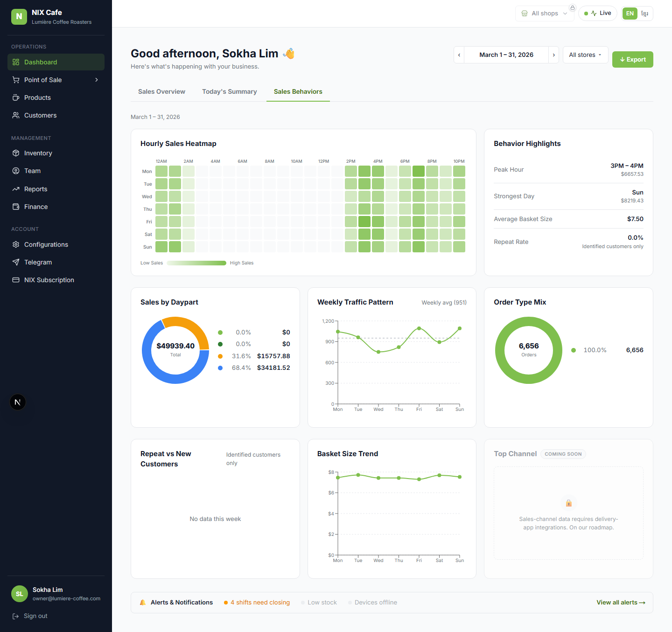Click the Sign out arrow icon
This screenshot has width=672, height=632.
(x=15, y=616)
